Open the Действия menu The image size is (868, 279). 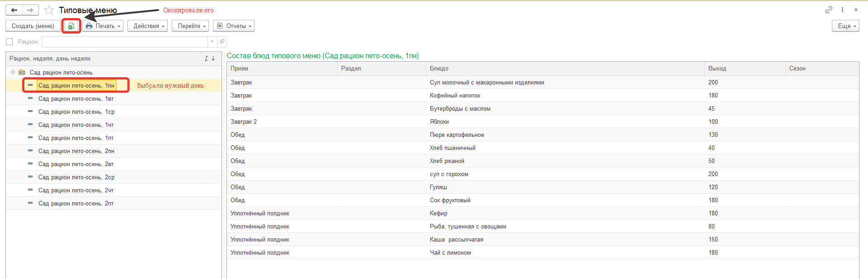pyautogui.click(x=147, y=26)
